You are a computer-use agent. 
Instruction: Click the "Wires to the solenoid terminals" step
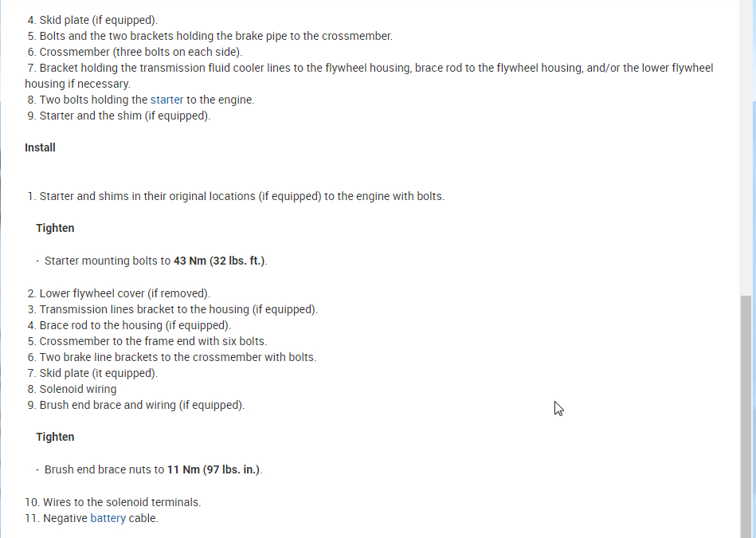(122, 502)
